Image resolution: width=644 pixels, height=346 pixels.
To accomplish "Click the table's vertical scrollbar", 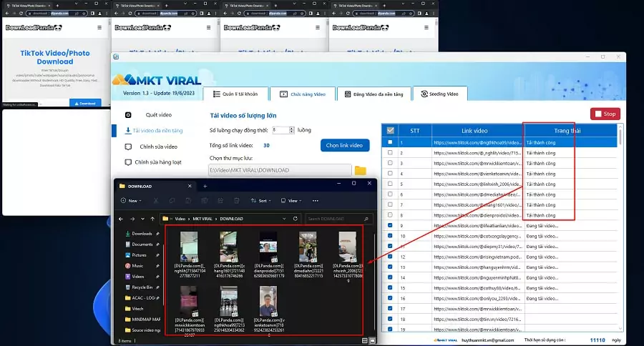I will (620, 227).
